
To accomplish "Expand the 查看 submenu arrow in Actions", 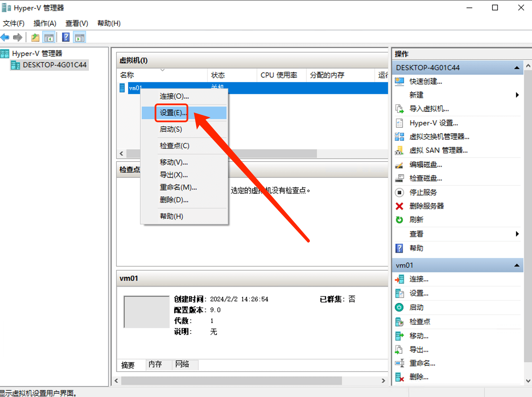I will point(517,234).
